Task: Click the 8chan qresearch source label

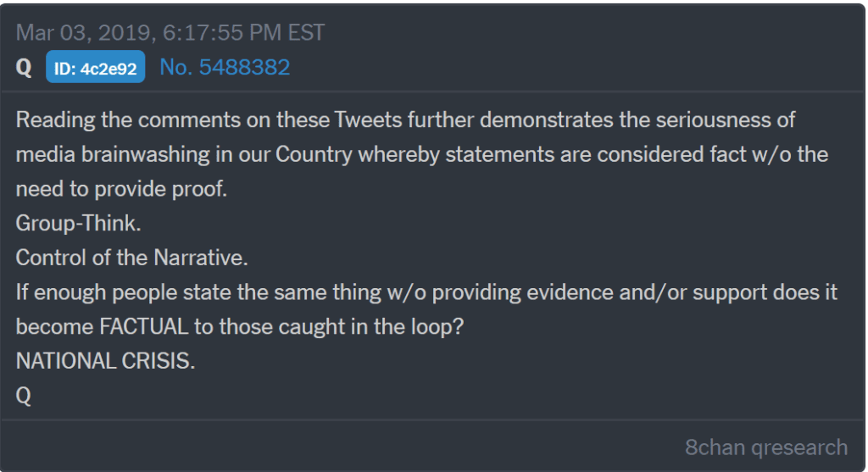Action: pos(766,447)
